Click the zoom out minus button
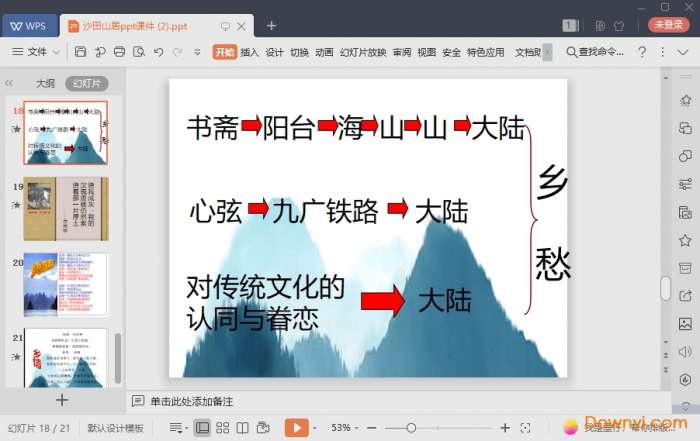The image size is (700, 441). pos(371,428)
